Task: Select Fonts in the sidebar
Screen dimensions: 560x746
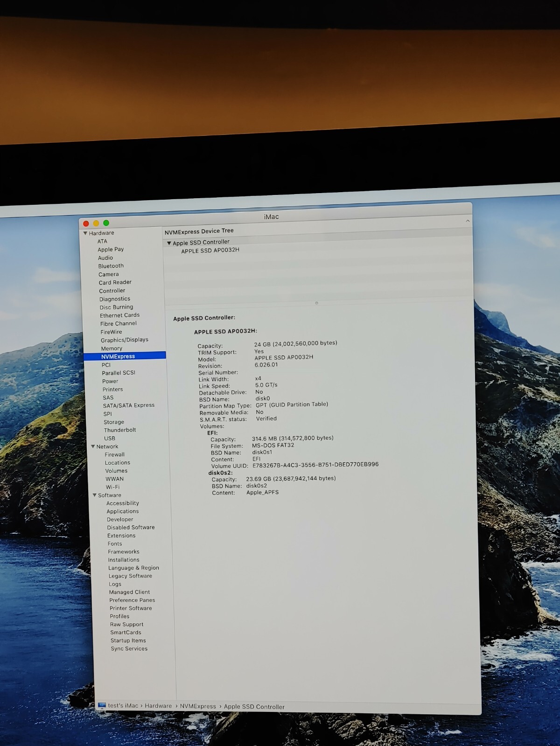Action: pos(115,544)
